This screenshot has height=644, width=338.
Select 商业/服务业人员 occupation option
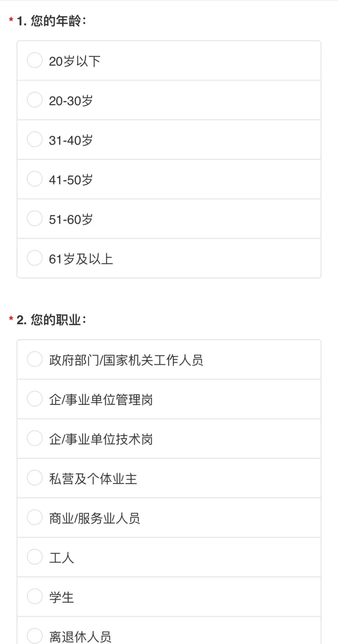pyautogui.click(x=35, y=517)
